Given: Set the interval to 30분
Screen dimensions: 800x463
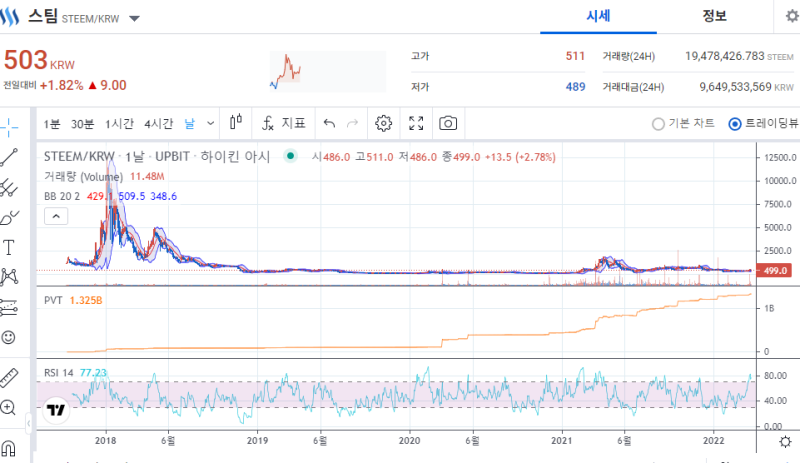Looking at the screenshot, I should point(82,124).
